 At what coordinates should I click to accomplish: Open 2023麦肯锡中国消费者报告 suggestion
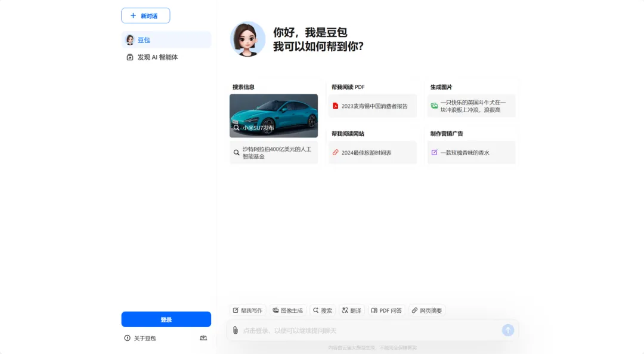point(372,106)
